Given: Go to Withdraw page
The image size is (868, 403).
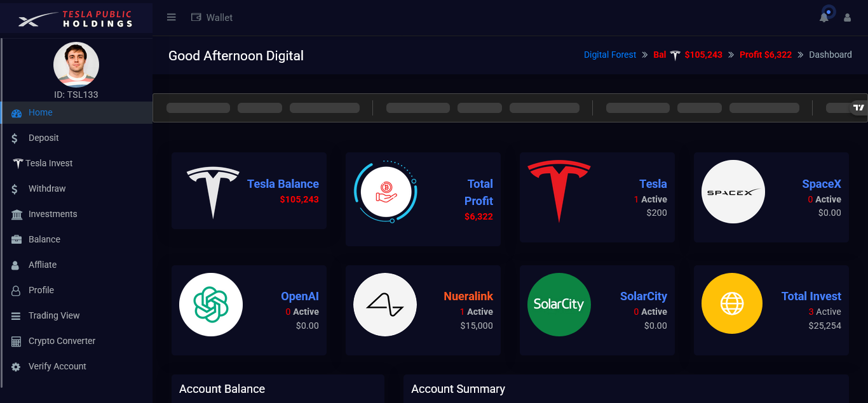Looking at the screenshot, I should [x=47, y=188].
